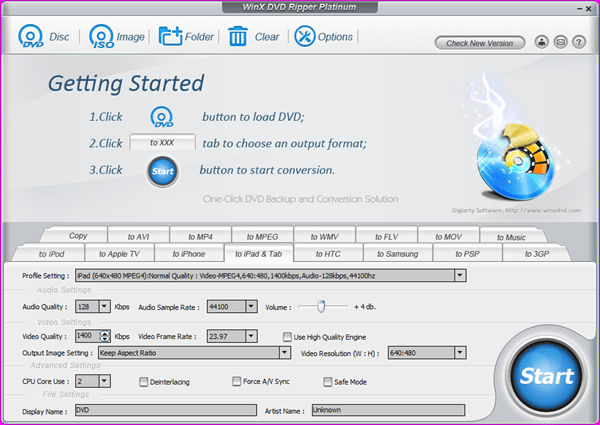The width and height of the screenshot is (600, 425).
Task: Click the WinX DVD Ripper disc logo
Action: 515,162
